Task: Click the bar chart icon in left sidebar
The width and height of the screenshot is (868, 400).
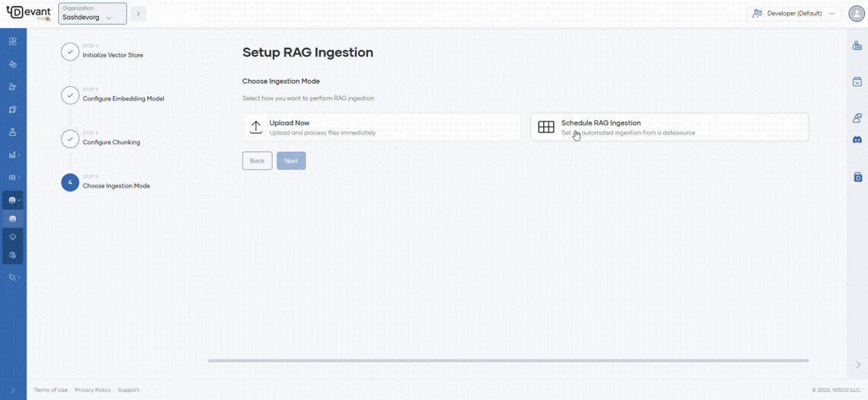Action: (x=12, y=155)
